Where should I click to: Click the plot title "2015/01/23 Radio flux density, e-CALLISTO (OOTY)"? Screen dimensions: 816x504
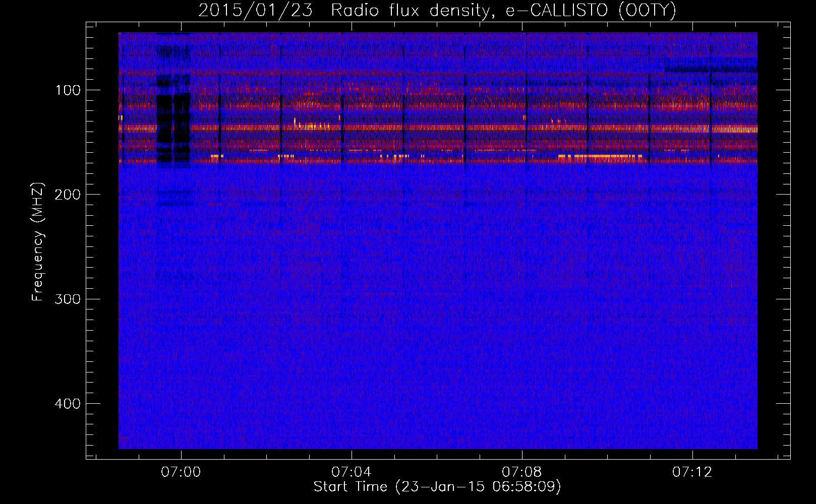(x=437, y=10)
